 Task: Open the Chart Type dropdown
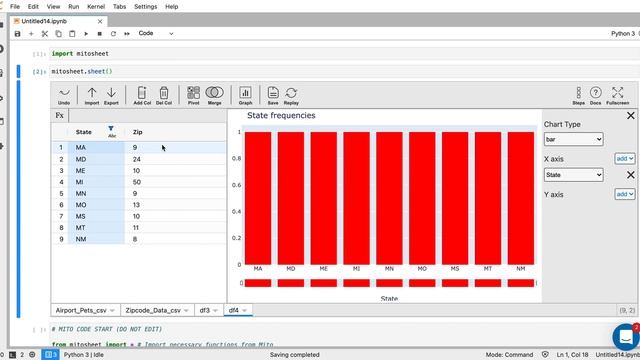[573, 139]
